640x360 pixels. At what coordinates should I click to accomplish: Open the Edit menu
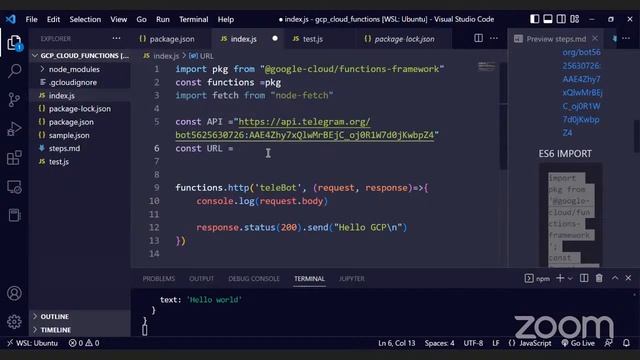pyautogui.click(x=53, y=19)
